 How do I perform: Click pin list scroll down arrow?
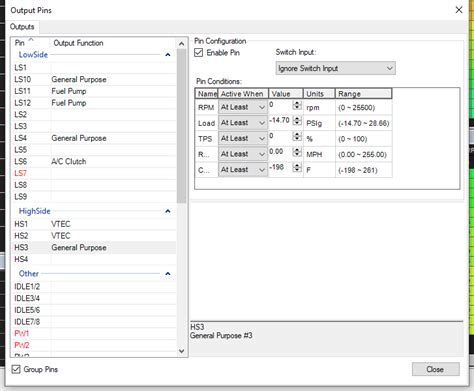point(182,351)
